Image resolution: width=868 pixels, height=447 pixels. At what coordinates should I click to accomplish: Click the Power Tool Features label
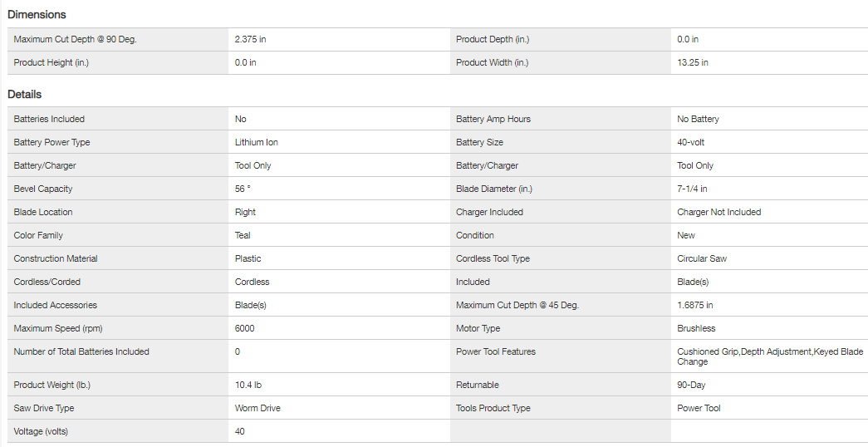point(496,352)
